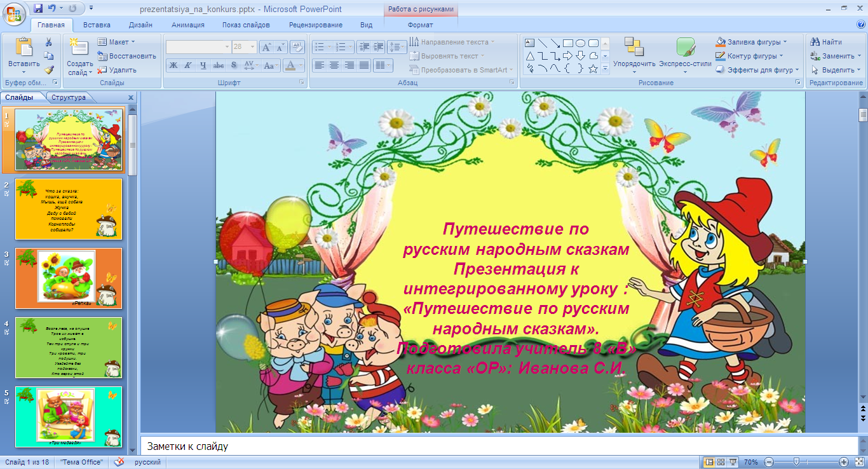Toggle bold Ж formatting
The width and height of the screenshot is (868, 469).
(173, 65)
